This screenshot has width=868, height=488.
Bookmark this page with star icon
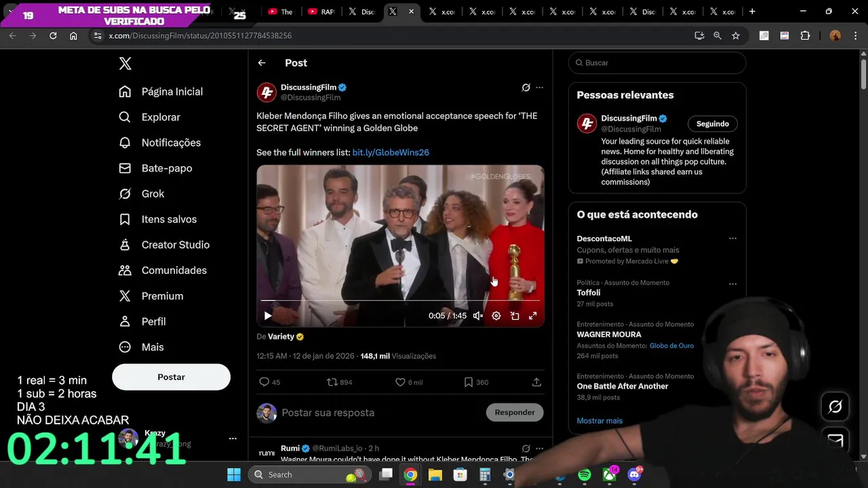tap(736, 35)
